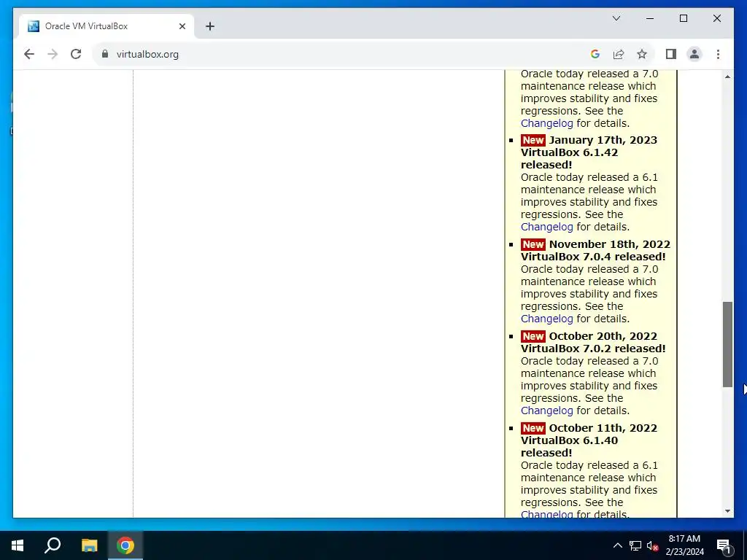747x560 pixels.
Task: Open Changelog link for VirtualBox 6.1.42
Action: 546,227
